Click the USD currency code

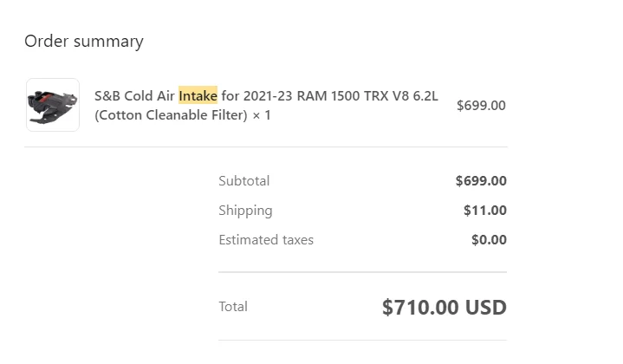click(487, 307)
